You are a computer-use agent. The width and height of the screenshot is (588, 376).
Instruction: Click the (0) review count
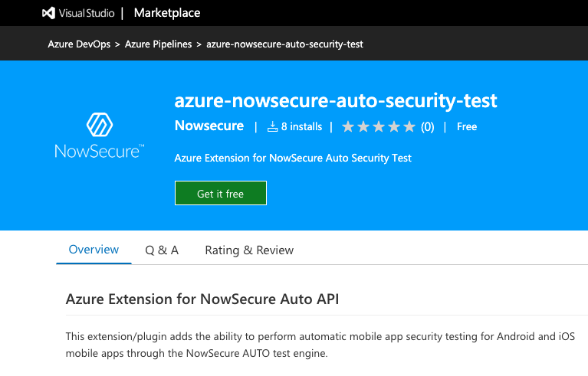[x=428, y=127]
